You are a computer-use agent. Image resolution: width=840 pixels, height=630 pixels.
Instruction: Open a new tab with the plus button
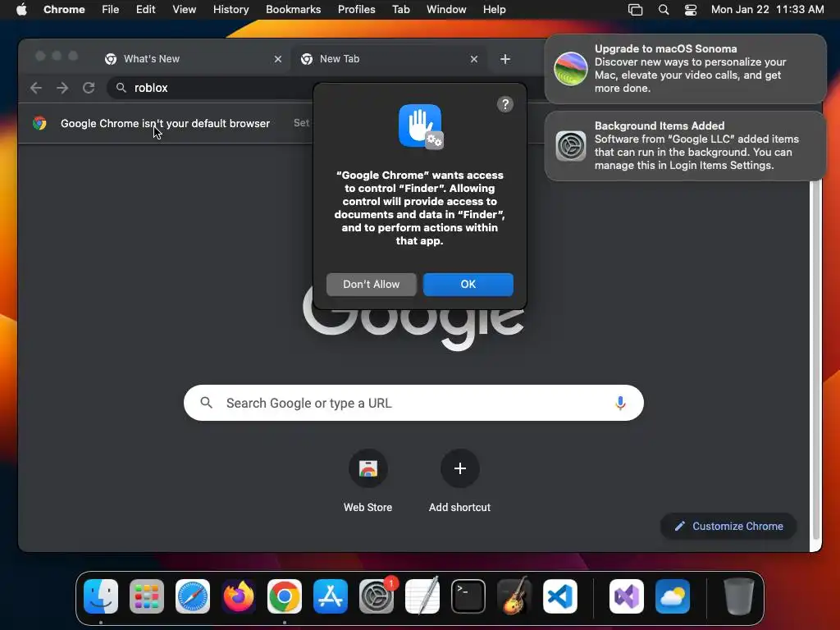504,59
